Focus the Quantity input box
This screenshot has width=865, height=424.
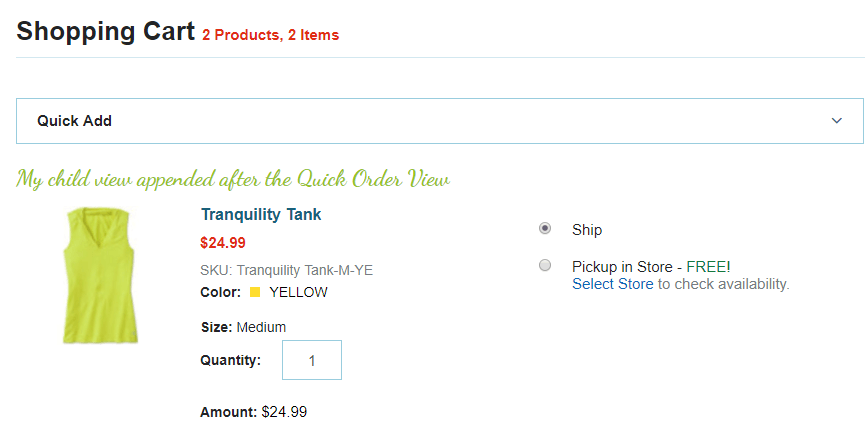312,360
